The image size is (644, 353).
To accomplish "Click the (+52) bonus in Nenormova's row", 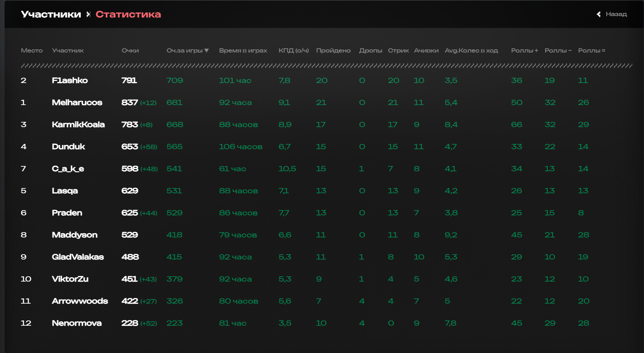I will click(149, 324).
